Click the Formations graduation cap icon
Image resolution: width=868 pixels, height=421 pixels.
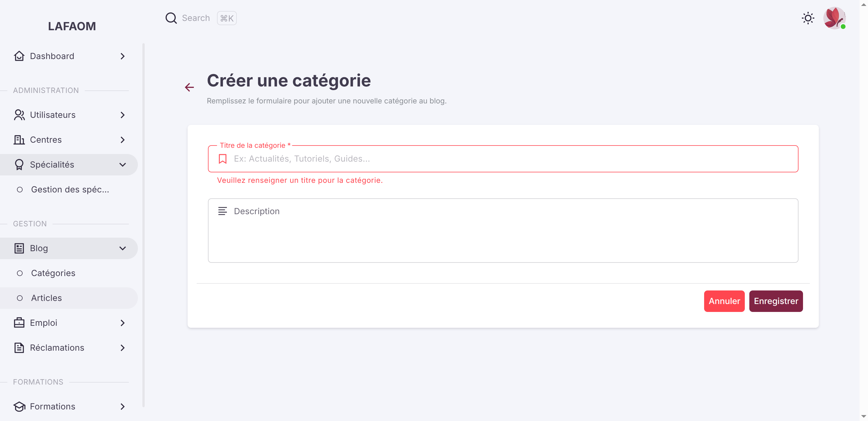(19, 406)
